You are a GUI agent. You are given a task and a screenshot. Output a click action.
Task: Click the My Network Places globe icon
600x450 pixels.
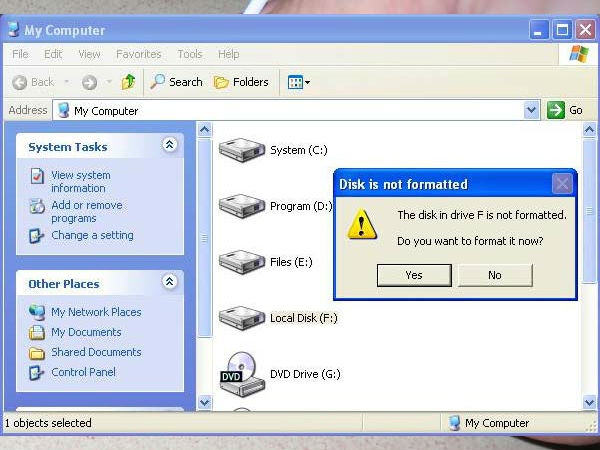(x=37, y=312)
